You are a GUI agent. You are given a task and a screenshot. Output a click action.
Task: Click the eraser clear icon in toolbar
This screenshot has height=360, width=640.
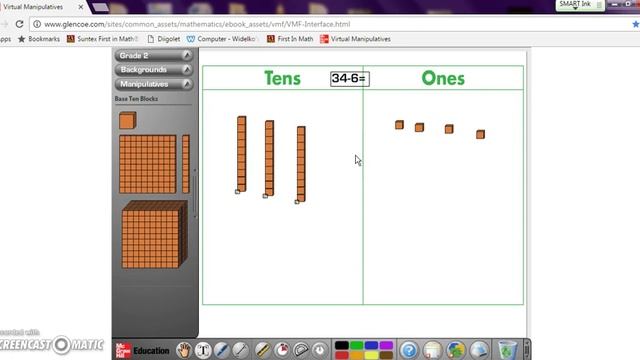tap(479, 350)
